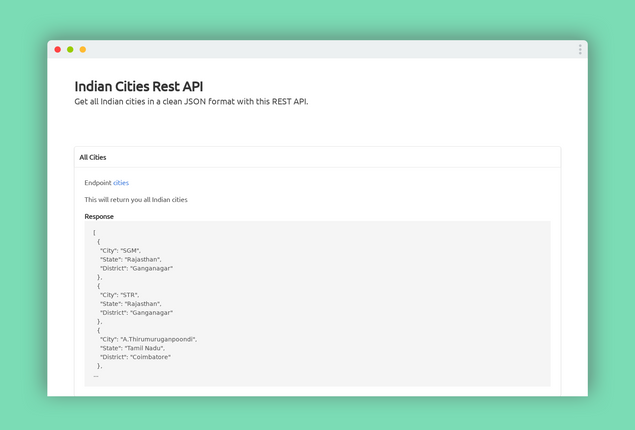Click the "City": "STR" line

[x=119, y=295]
